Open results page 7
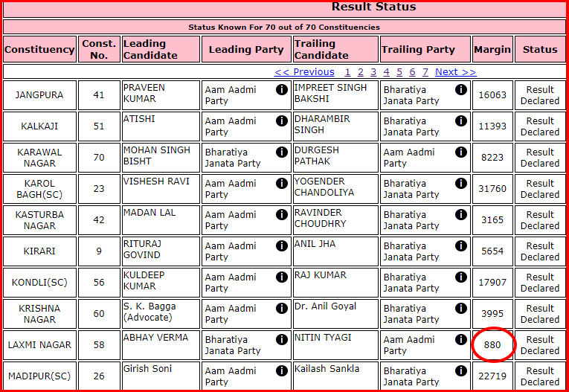The height and width of the screenshot is (392, 569). tap(425, 72)
